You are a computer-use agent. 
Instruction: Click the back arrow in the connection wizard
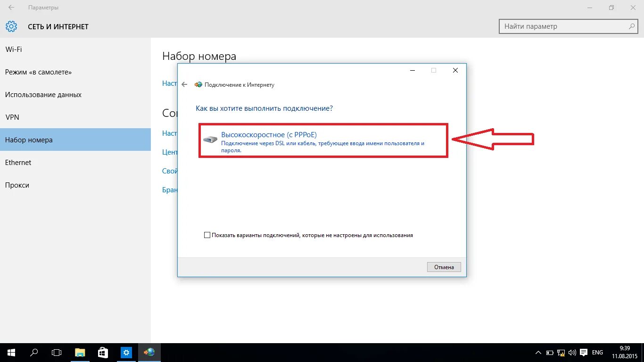pyautogui.click(x=184, y=84)
